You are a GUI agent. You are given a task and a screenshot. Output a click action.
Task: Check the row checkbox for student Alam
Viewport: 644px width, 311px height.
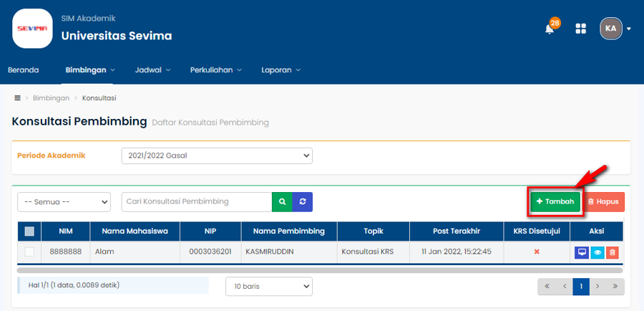29,252
